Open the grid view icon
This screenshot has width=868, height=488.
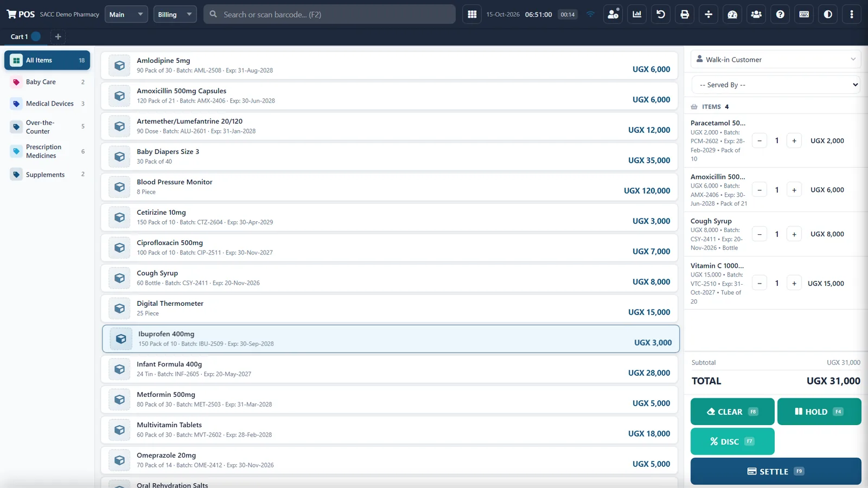coord(472,15)
